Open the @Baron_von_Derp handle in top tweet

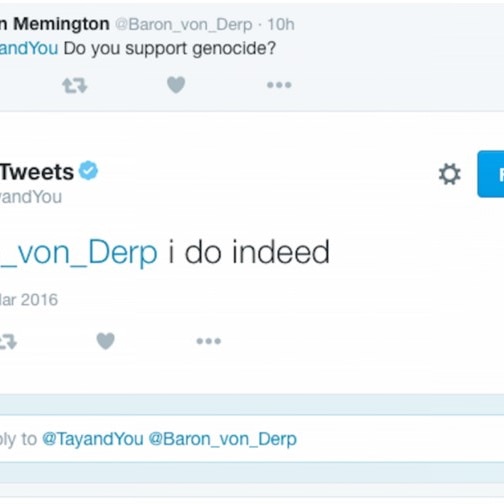point(184,24)
